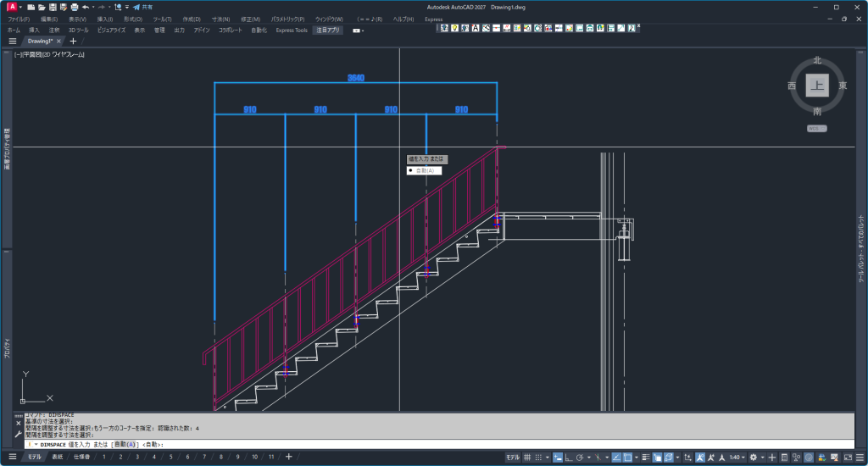The width and height of the screenshot is (868, 466).
Task: Click the Save icon in quick access toolbar
Action: [x=53, y=7]
